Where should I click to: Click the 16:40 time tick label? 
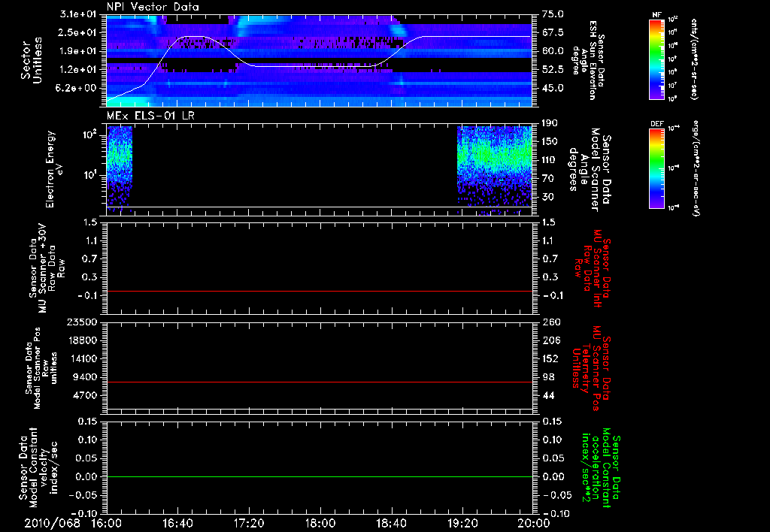click(177, 523)
